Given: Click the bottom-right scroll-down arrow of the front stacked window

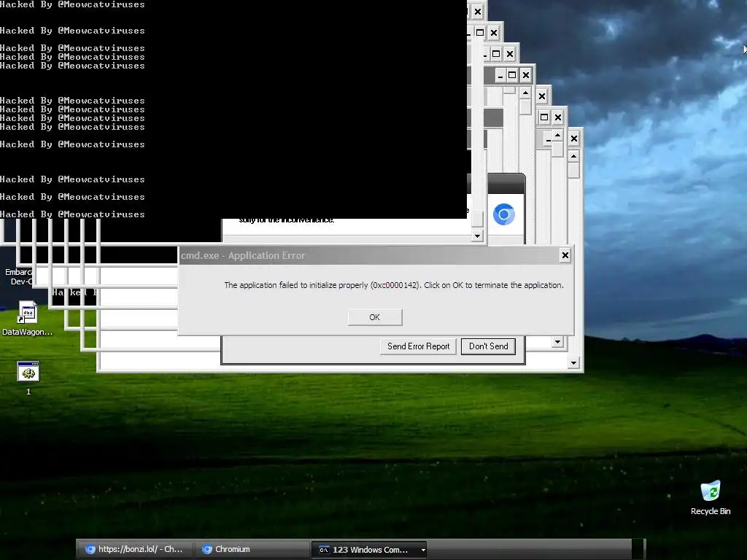Looking at the screenshot, I should [x=573, y=363].
